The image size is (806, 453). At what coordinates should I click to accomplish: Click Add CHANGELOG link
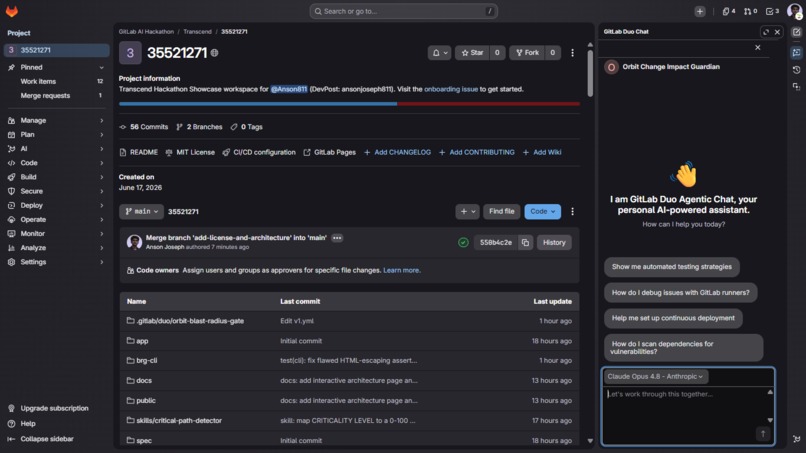pyautogui.click(x=397, y=153)
